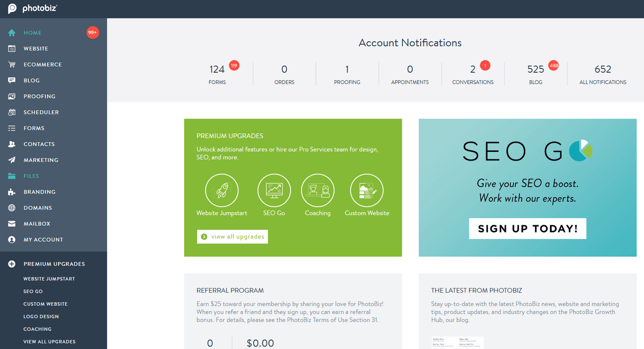Open the My Account menu item
Screen dimensions: 644x349
click(43, 240)
